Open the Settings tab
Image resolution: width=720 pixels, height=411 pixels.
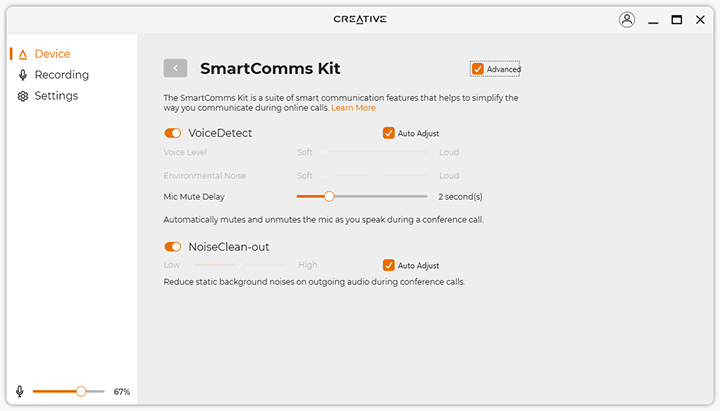(x=56, y=96)
